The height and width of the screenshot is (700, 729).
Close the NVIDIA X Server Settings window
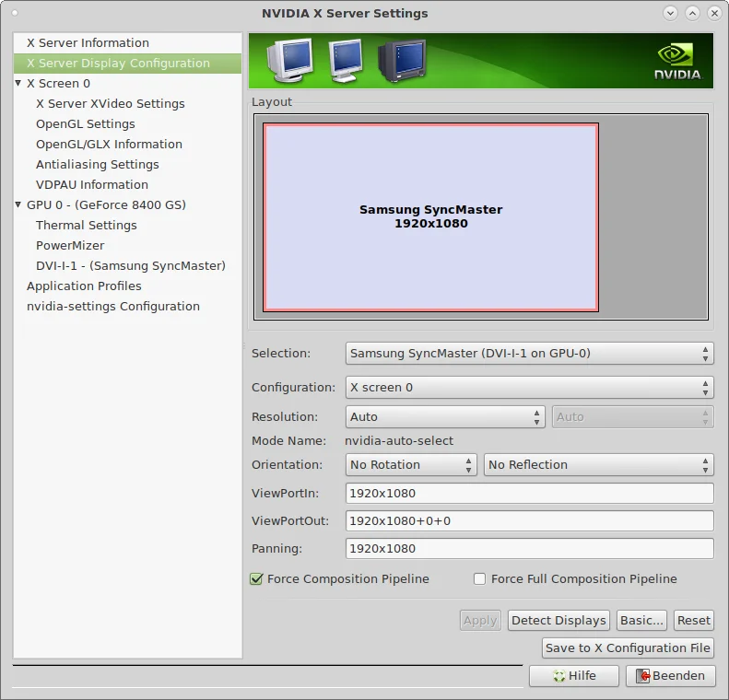[714, 14]
